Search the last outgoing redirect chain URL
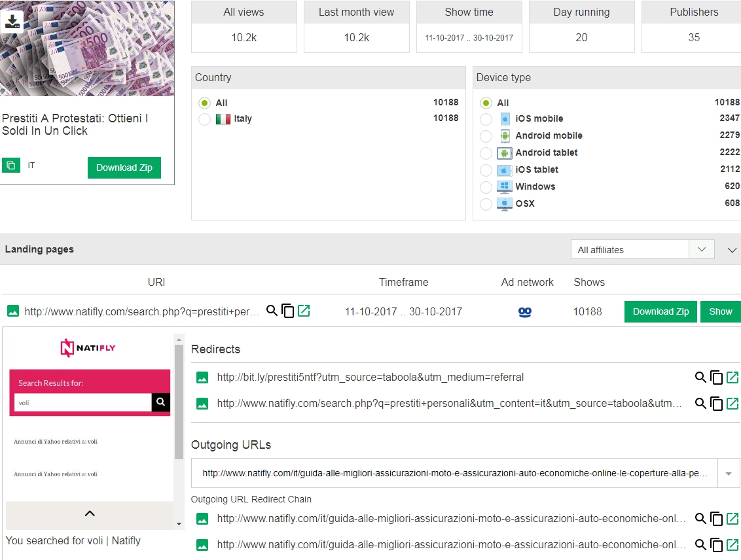741x560 pixels. (x=700, y=544)
